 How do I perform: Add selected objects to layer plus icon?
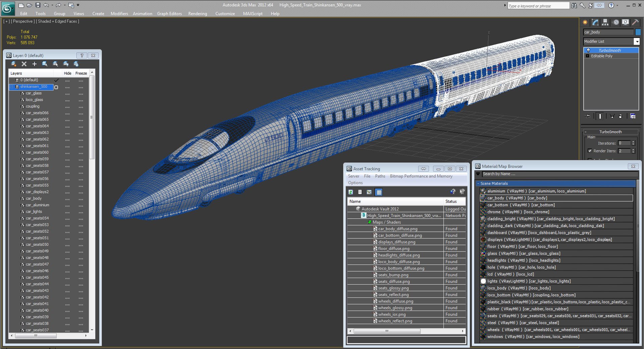click(x=34, y=64)
